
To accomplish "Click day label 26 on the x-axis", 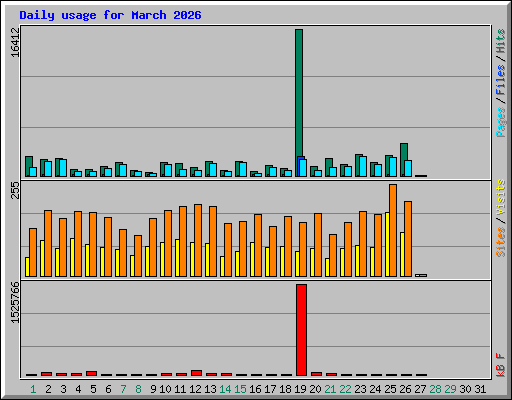I will [405, 389].
